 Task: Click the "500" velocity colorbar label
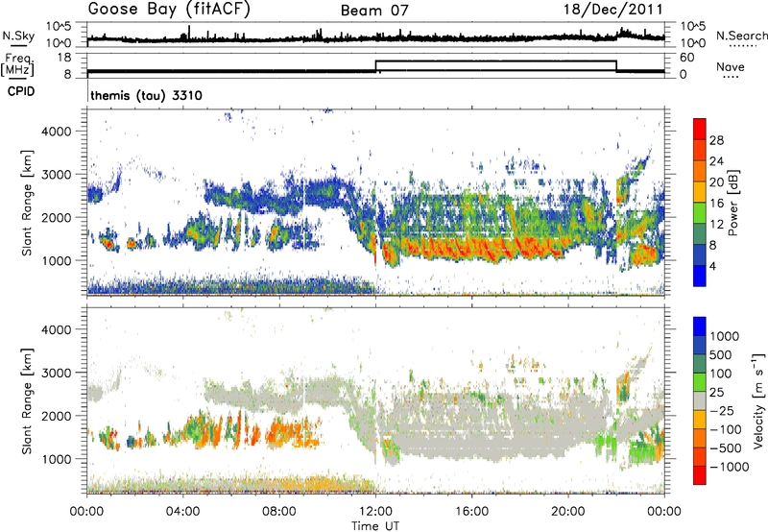tap(721, 355)
